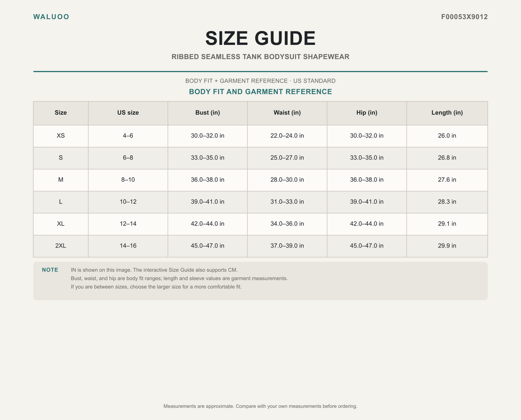
Task: Click the L hip value 39.0–41.0 in
Action: [367, 202]
